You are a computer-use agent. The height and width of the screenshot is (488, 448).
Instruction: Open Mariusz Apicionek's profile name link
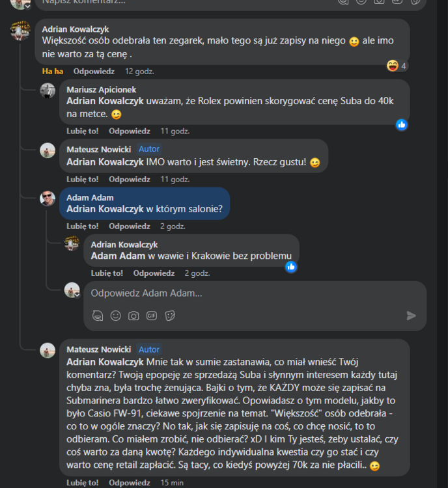point(101,89)
